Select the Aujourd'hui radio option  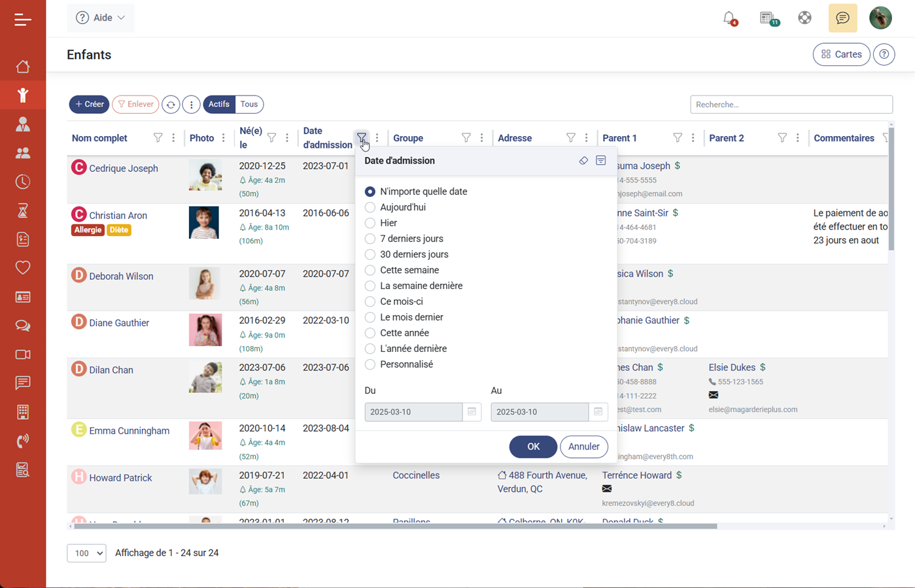tap(370, 207)
